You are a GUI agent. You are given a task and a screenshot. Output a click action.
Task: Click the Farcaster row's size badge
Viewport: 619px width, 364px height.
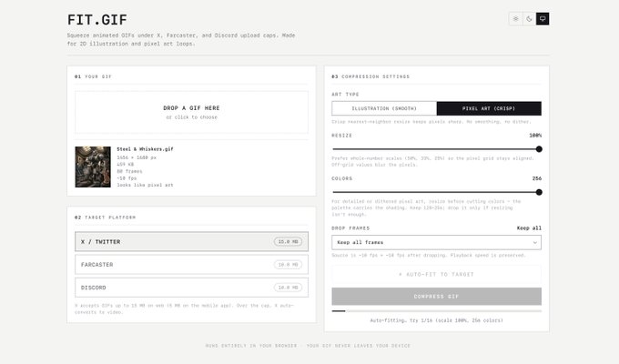(x=288, y=265)
